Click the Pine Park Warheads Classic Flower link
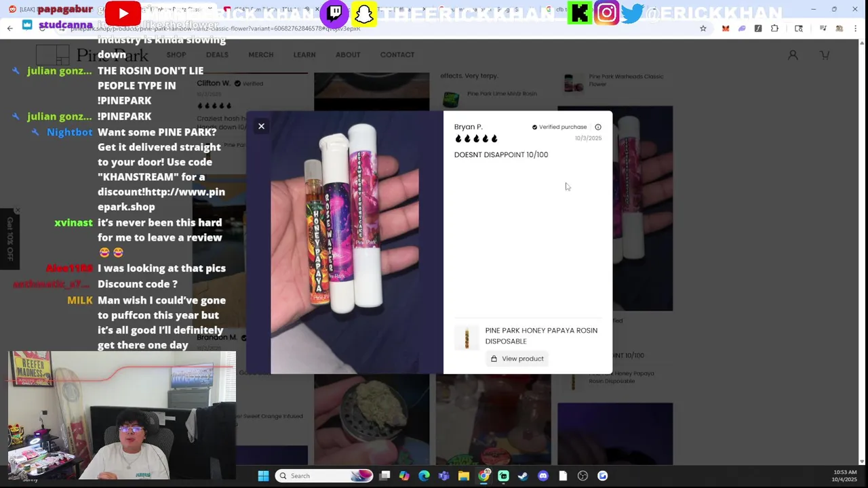Image resolution: width=868 pixels, height=488 pixels. coord(626,80)
